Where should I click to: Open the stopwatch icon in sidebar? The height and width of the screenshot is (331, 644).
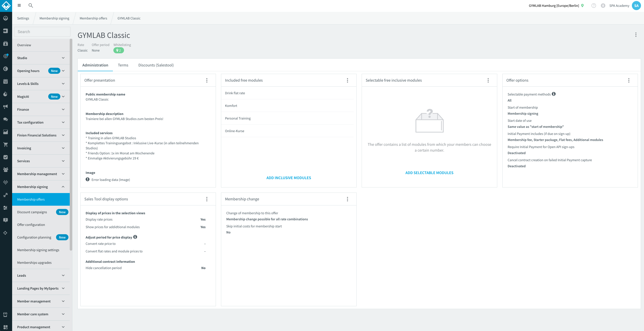(6, 94)
